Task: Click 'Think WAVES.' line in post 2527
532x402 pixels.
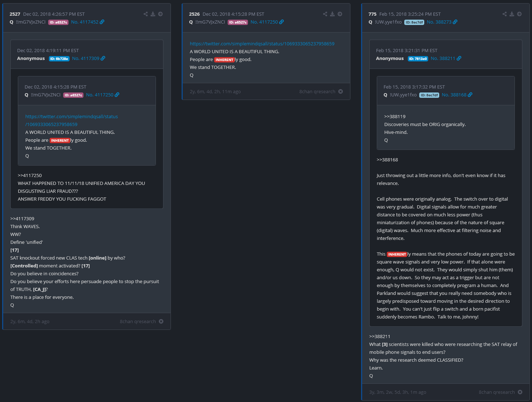Action: [x=25, y=226]
